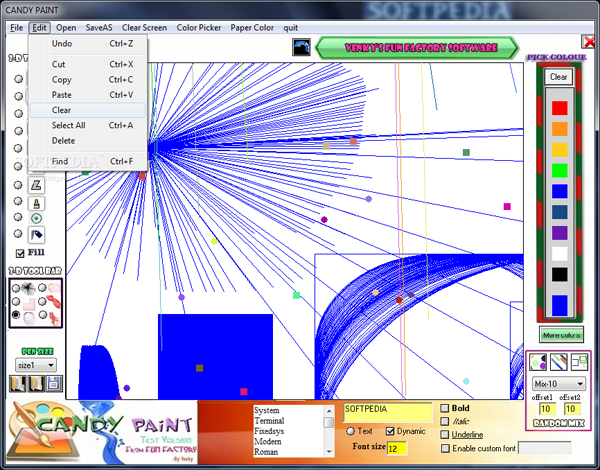Select the paint bucket fill tool icon
The height and width of the screenshot is (470, 600).
(36, 235)
